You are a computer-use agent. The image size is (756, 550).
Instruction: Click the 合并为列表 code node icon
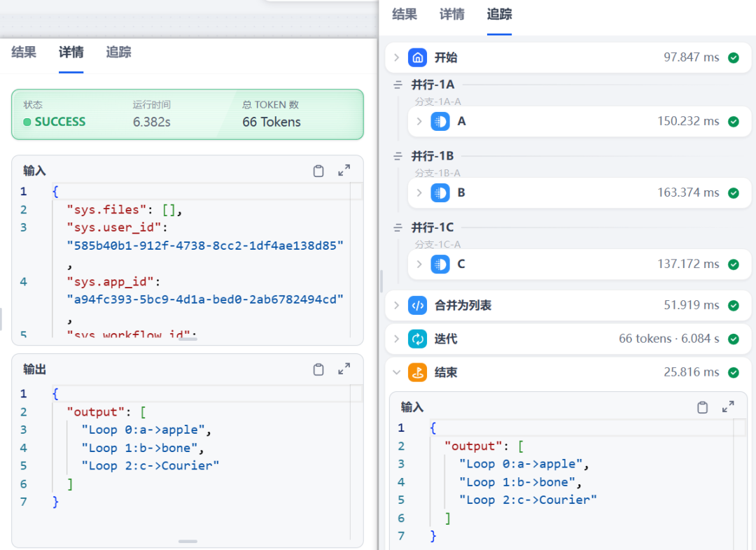click(x=418, y=306)
